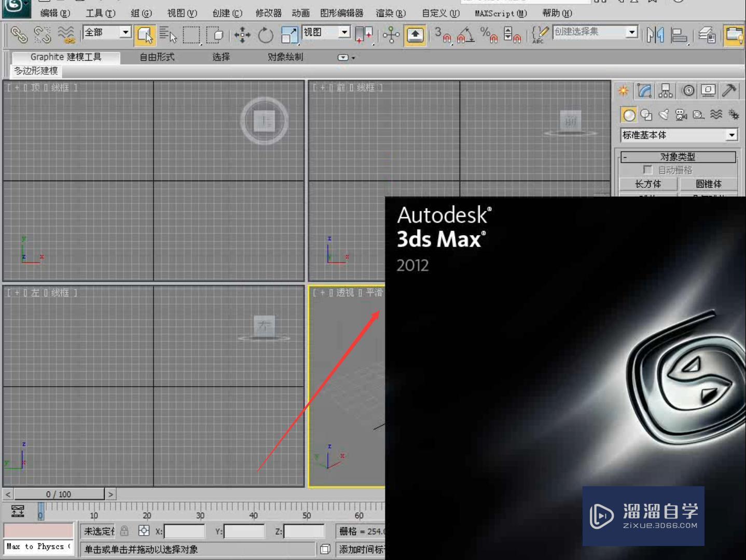Image resolution: width=746 pixels, height=560 pixels.
Task: Click Bind to Space Warp icon
Action: coord(66,35)
